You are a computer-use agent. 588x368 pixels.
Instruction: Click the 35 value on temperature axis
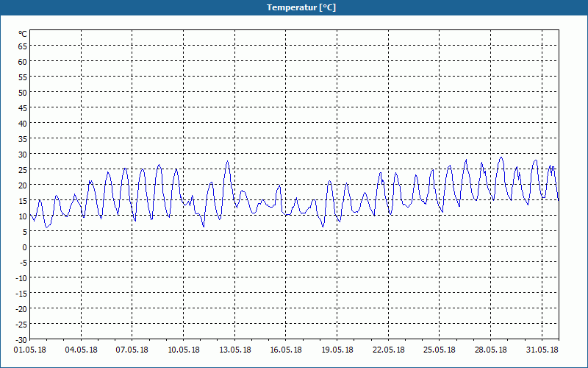pyautogui.click(x=23, y=138)
